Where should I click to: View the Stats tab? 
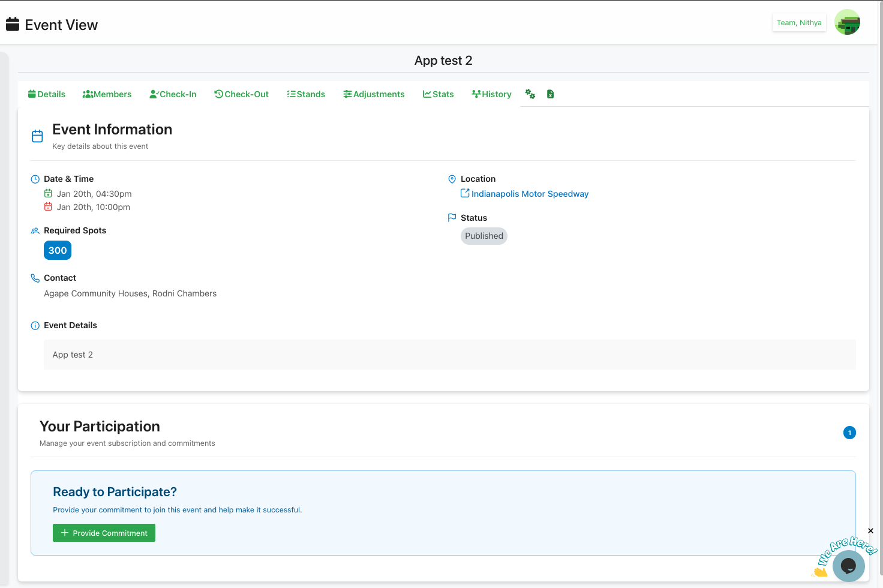coord(438,94)
